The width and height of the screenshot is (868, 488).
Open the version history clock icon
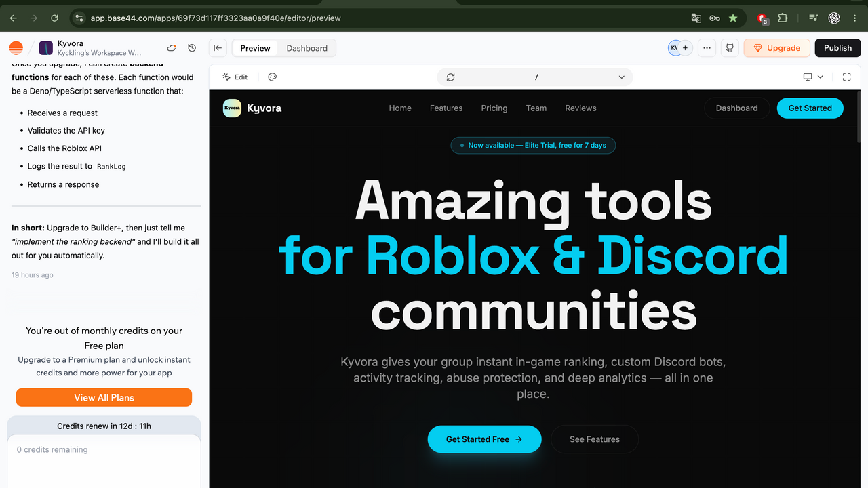click(192, 48)
